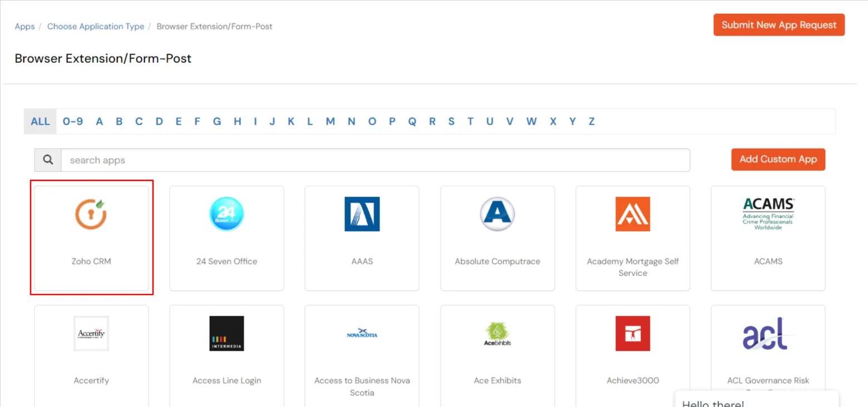This screenshot has width=868, height=407.
Task: Click the AAAS app icon
Action: 362,214
